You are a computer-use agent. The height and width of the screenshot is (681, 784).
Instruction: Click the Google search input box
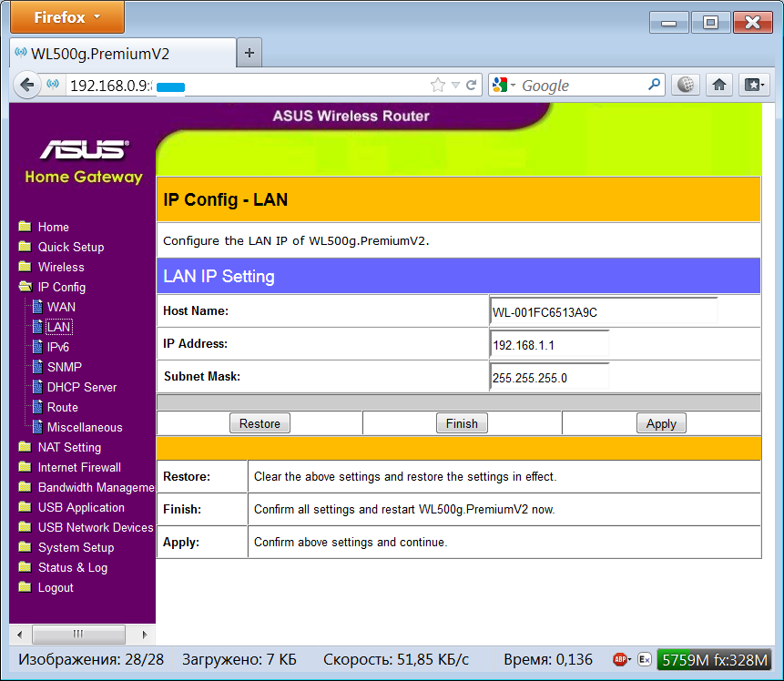(x=583, y=85)
